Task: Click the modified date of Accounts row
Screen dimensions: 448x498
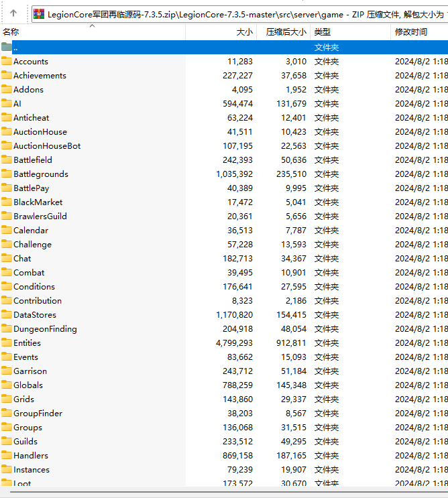Action: pos(421,61)
